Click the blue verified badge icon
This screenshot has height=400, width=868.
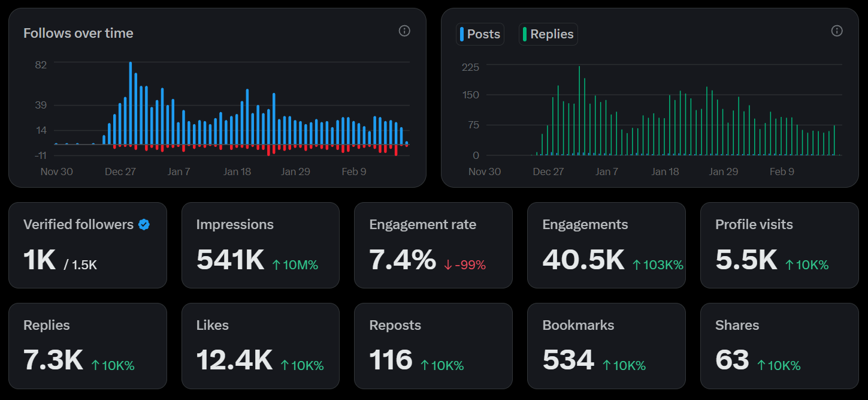pos(143,224)
